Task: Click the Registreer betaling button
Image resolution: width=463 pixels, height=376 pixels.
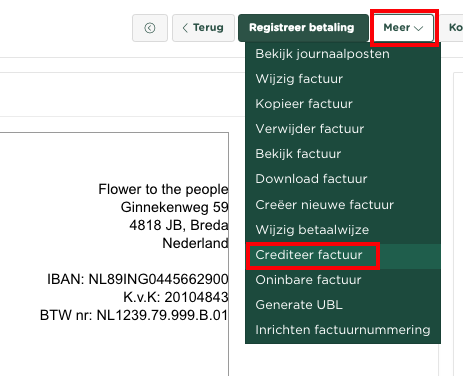Action: [303, 28]
